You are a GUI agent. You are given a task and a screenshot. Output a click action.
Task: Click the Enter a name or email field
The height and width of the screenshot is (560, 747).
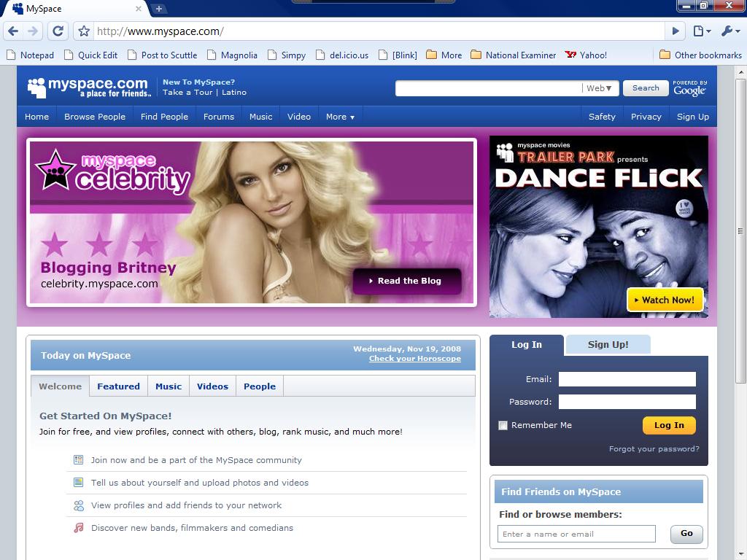point(576,534)
